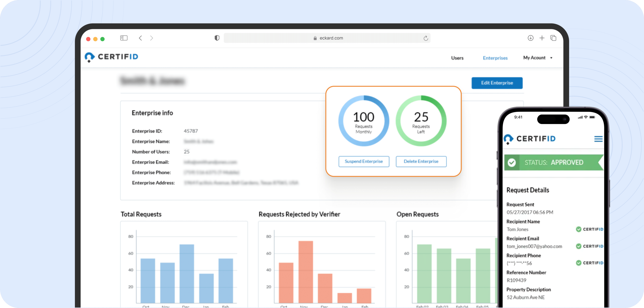Open the downloads icon in browser toolbar
644x308 pixels.
coord(530,38)
